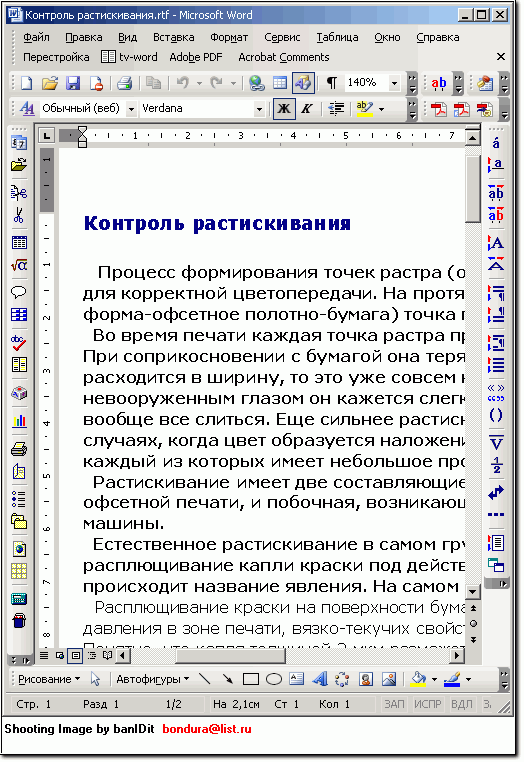Undo the last action
This screenshot has height=762, width=524.
183,84
